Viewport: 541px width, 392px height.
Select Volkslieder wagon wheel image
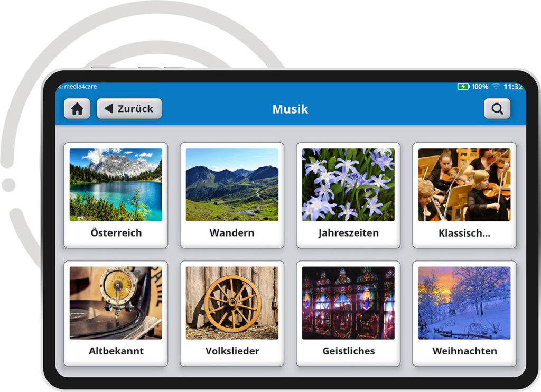pyautogui.click(x=232, y=303)
